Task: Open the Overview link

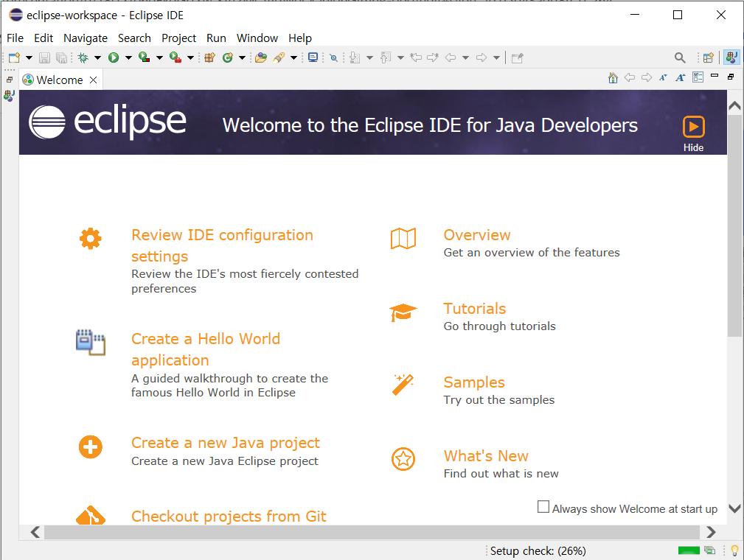Action: [477, 235]
